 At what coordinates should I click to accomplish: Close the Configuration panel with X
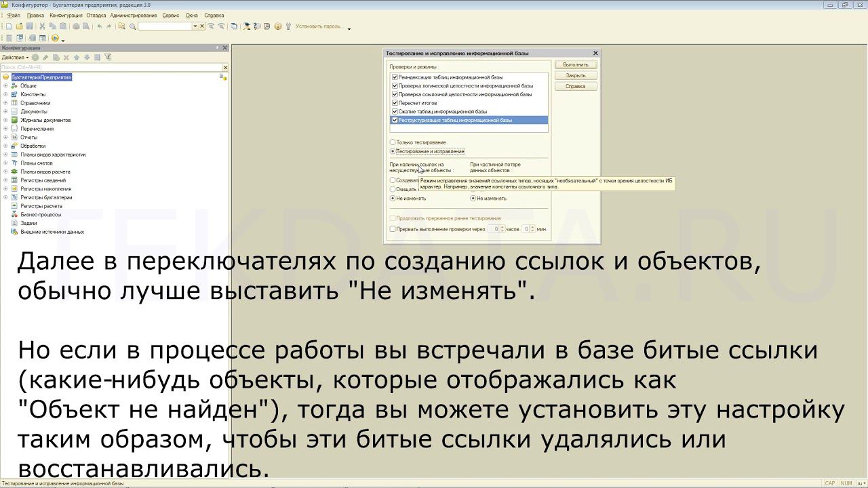tap(224, 47)
